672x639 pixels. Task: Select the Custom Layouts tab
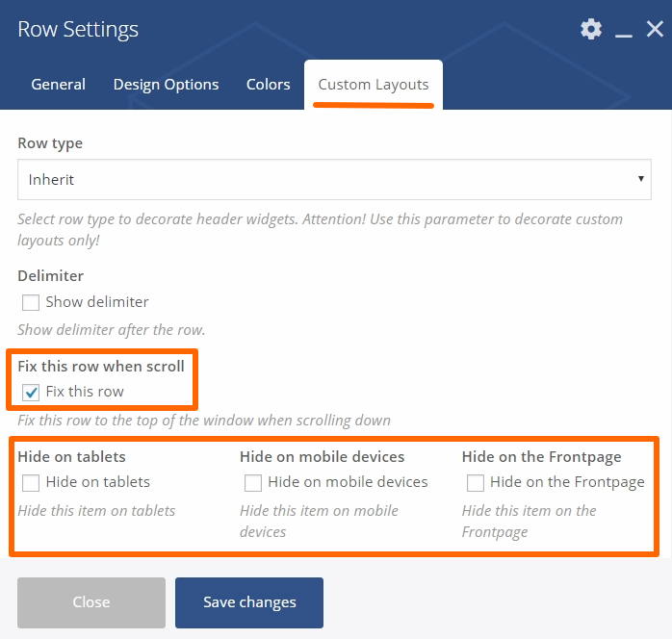click(x=374, y=85)
